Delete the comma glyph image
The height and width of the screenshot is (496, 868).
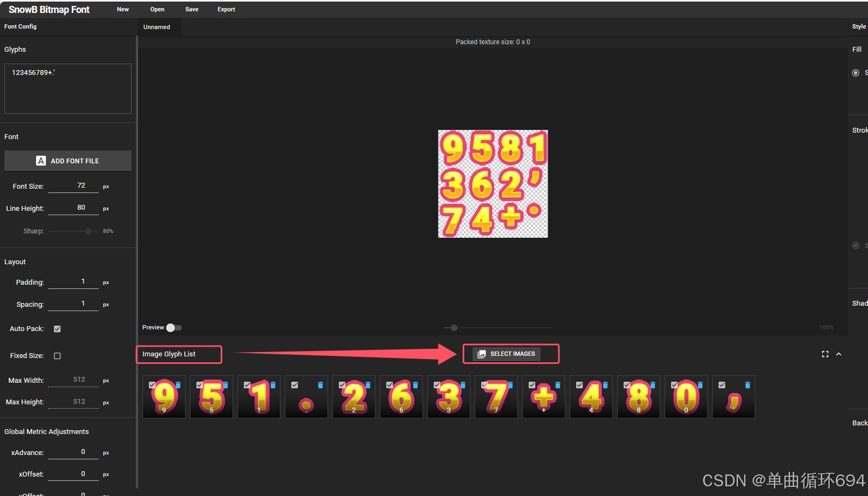748,385
